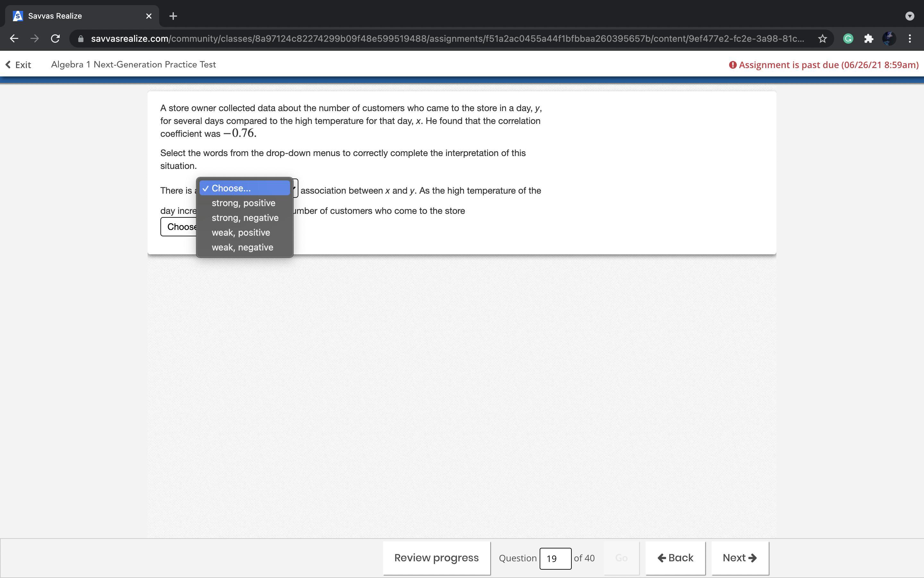Select weak, positive option
The image size is (924, 578).
pos(245,232)
